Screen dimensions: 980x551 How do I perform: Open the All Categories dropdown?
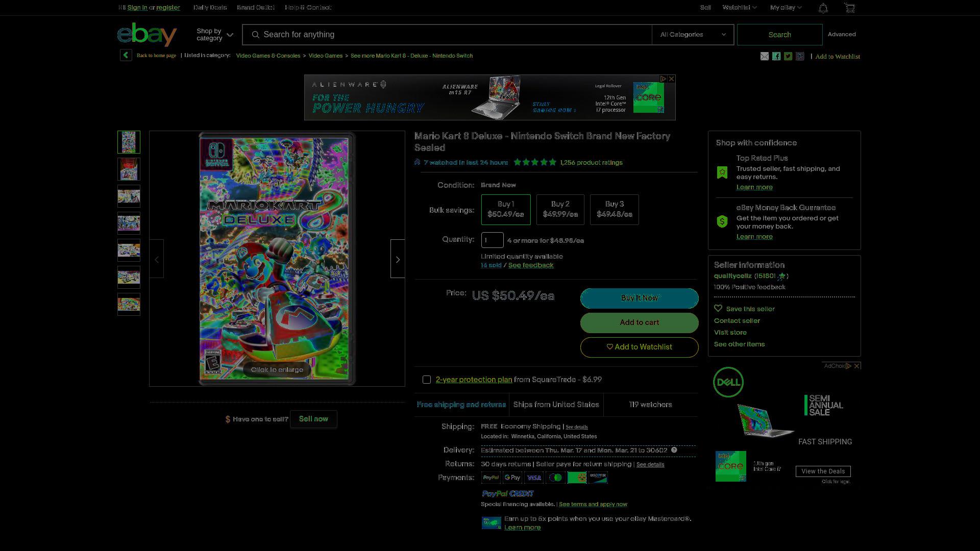(x=693, y=35)
